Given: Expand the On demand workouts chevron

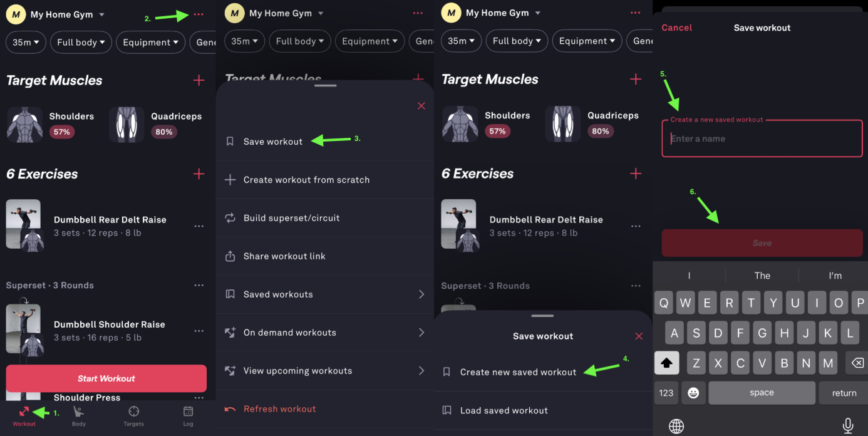Looking at the screenshot, I should coord(421,333).
